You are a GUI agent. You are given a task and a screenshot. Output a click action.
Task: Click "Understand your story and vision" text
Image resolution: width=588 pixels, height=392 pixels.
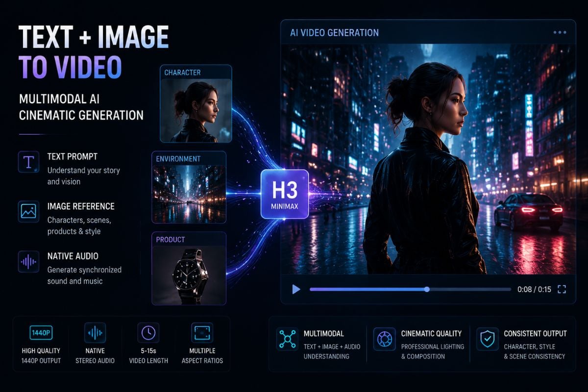(x=83, y=176)
